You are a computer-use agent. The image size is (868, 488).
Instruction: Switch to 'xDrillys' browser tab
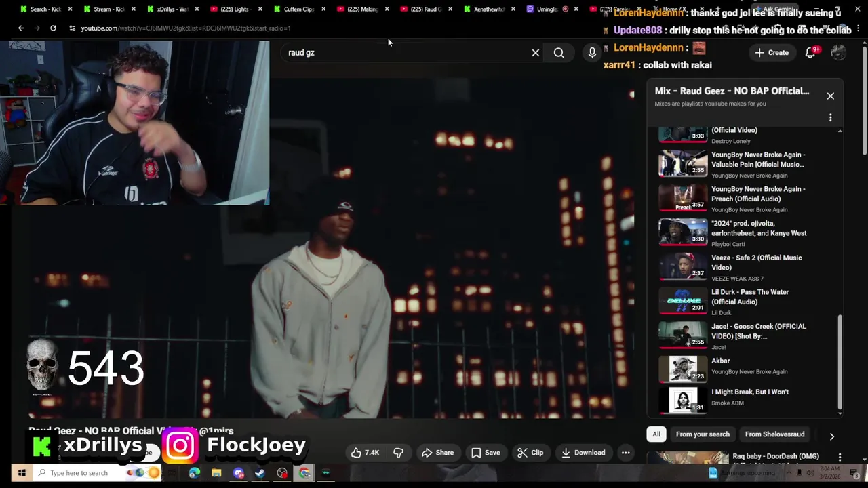(172, 9)
